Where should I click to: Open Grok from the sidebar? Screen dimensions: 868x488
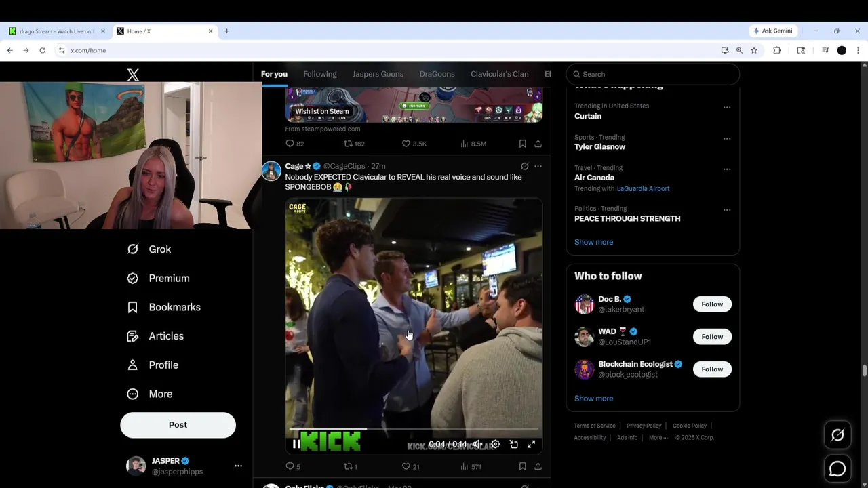(x=149, y=249)
